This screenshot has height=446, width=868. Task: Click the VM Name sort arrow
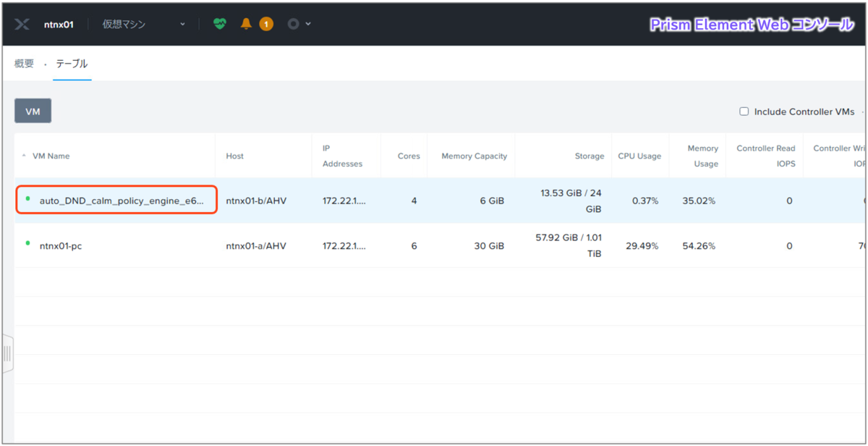(24, 156)
